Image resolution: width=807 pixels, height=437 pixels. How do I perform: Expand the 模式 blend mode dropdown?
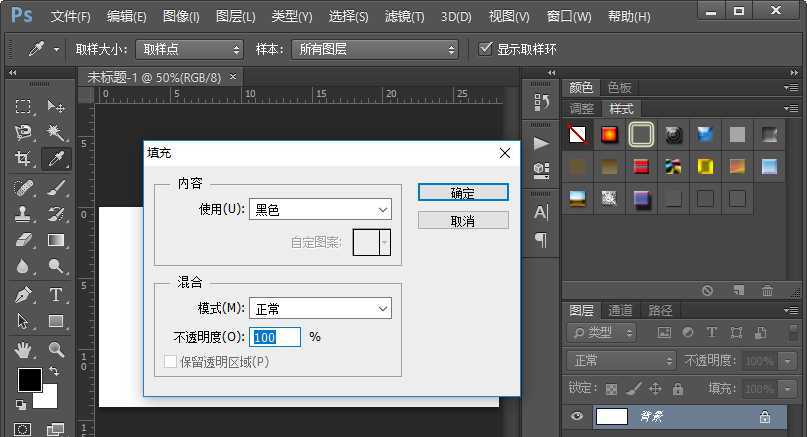320,309
